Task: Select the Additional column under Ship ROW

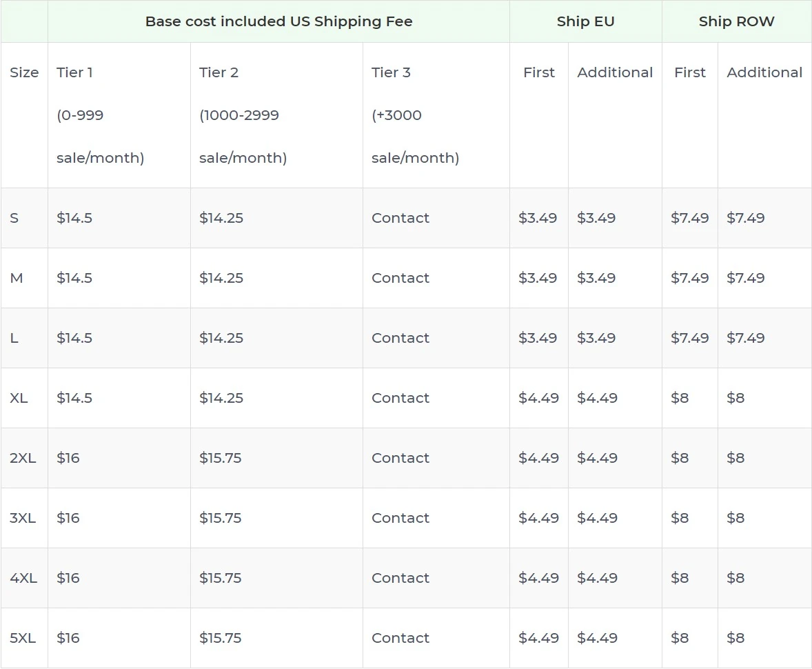Action: point(764,72)
